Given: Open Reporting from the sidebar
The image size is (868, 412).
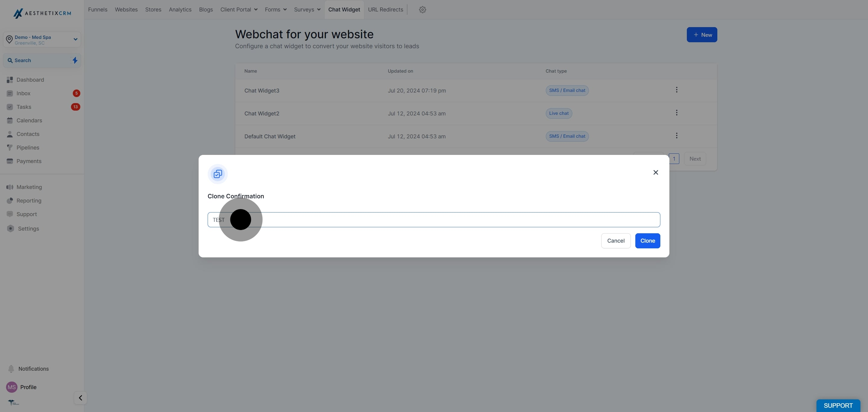Looking at the screenshot, I should (x=29, y=200).
